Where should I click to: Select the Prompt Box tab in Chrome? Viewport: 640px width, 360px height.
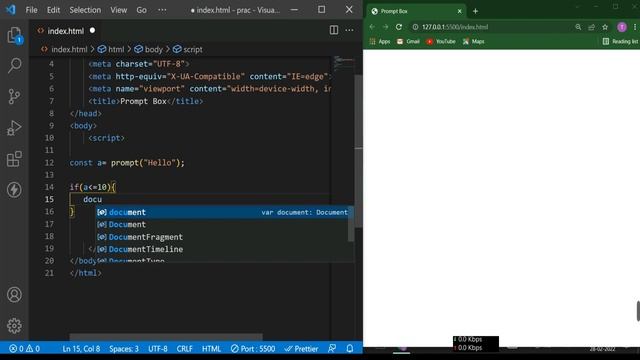pyautogui.click(x=415, y=11)
